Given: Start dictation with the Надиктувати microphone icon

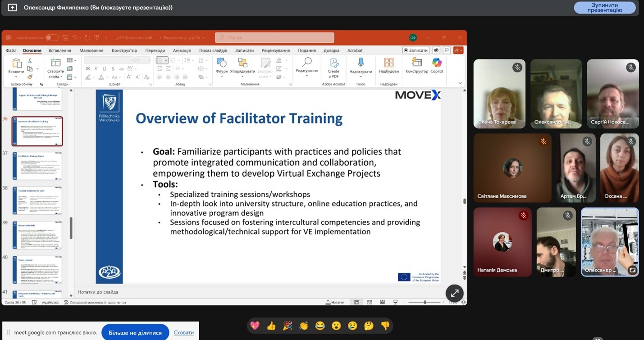Looking at the screenshot, I should pyautogui.click(x=361, y=65).
